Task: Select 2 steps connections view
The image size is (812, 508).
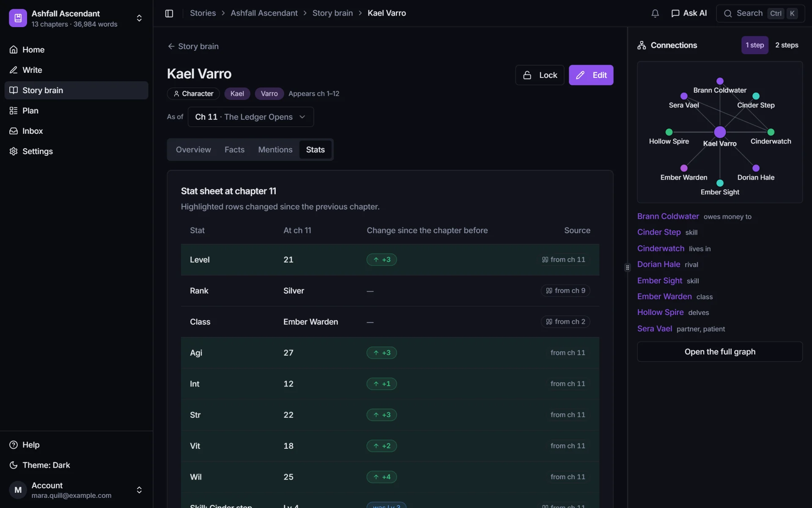Action: (x=787, y=45)
